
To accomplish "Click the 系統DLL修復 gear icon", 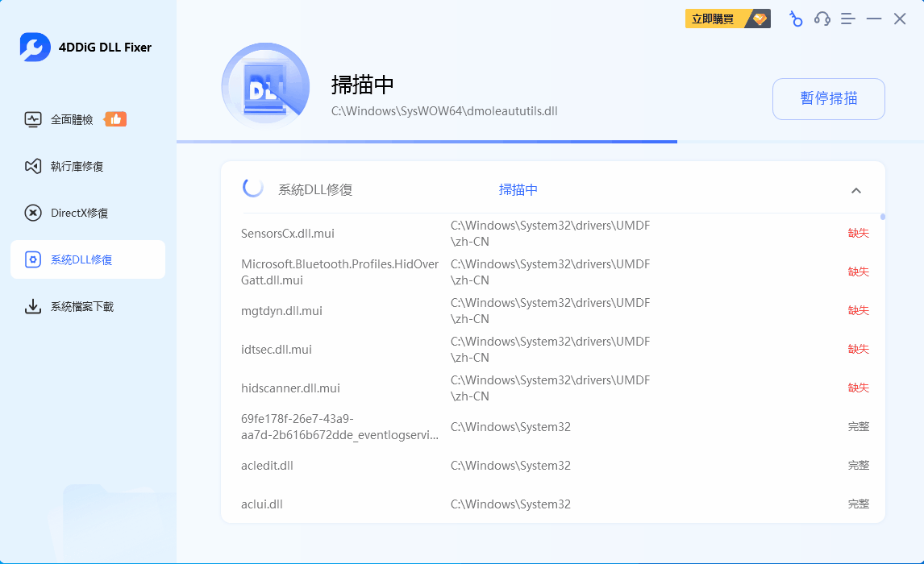I will click(33, 259).
